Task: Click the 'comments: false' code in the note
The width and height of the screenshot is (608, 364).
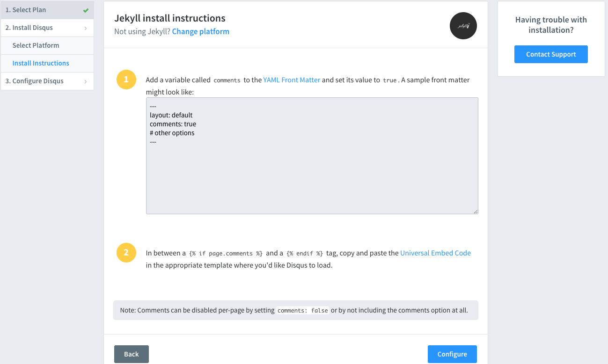Action: [x=303, y=311]
